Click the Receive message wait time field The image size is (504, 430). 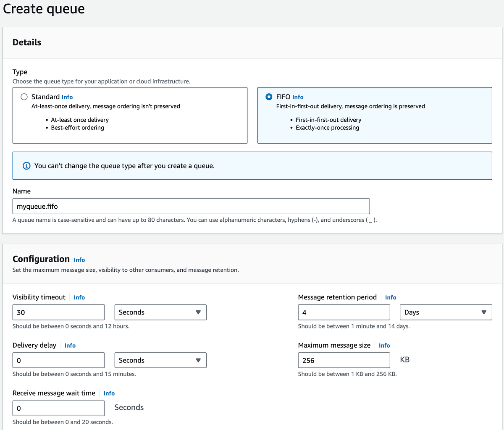[x=58, y=408]
